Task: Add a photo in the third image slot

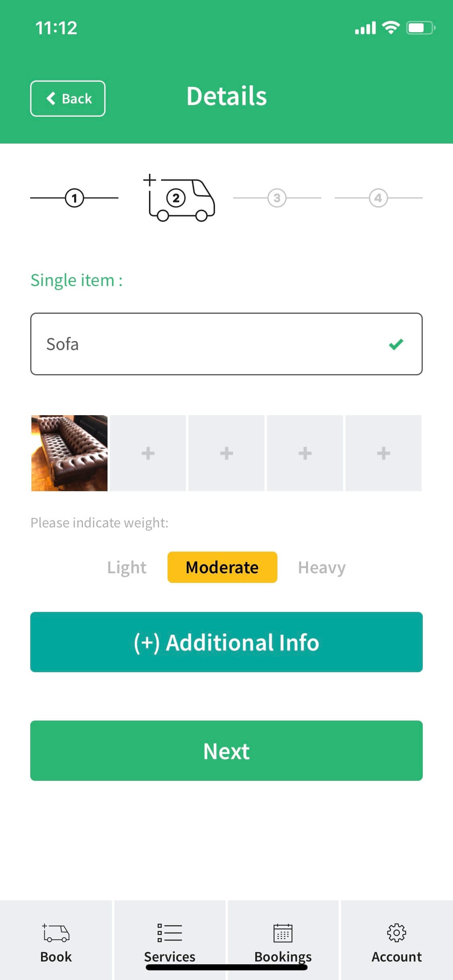Action: pos(226,453)
